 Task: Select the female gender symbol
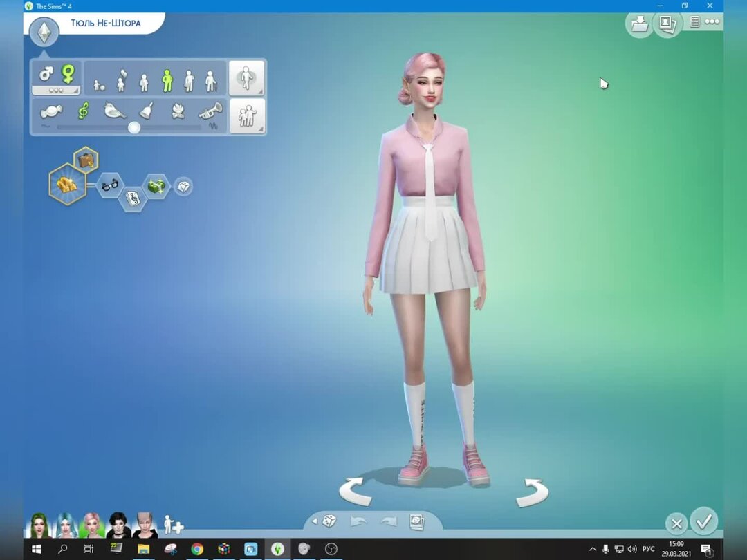tap(68, 74)
